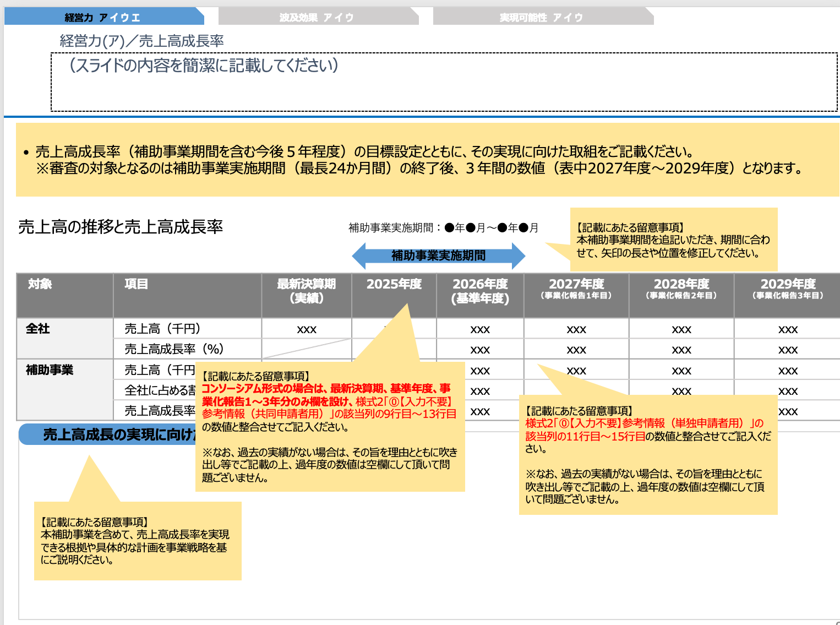Click the 記載にあたる留意事項 bottom-left callout
This screenshot has width=840, height=625.
137,541
